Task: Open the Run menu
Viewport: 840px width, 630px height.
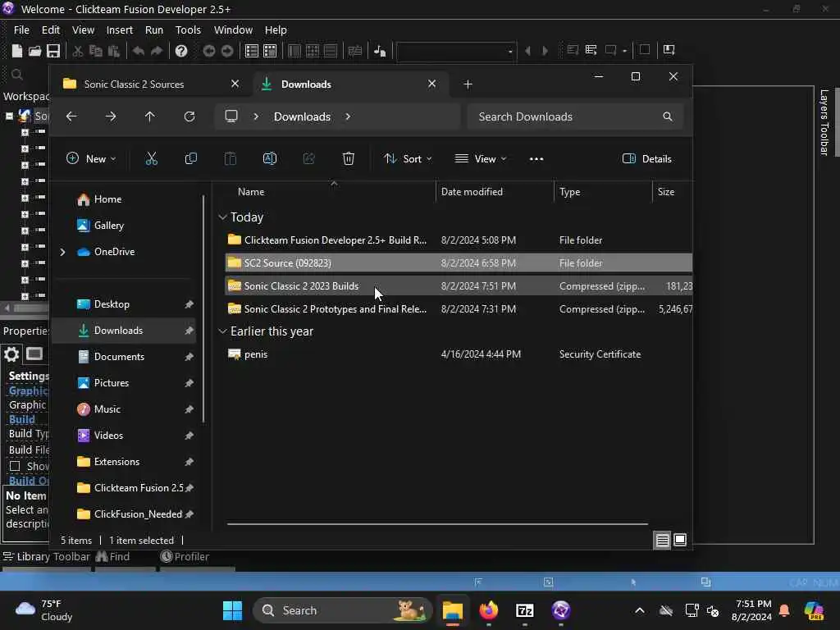Action: click(154, 30)
